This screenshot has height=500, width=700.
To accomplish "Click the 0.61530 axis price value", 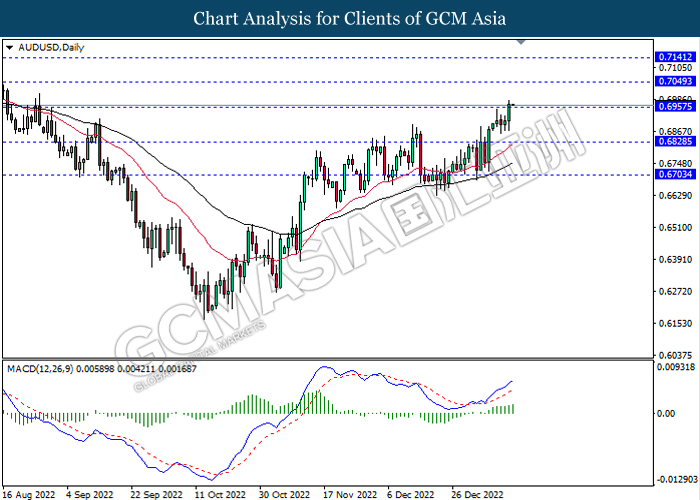I will [x=675, y=323].
